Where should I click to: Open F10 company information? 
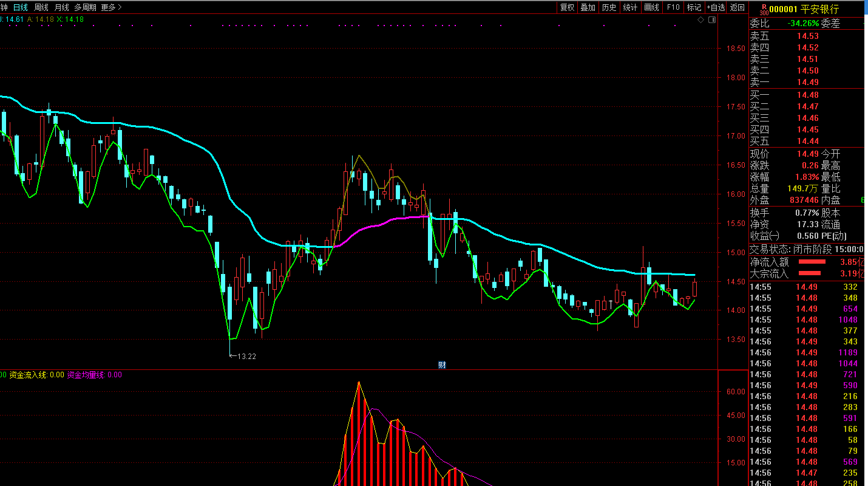tap(673, 7)
